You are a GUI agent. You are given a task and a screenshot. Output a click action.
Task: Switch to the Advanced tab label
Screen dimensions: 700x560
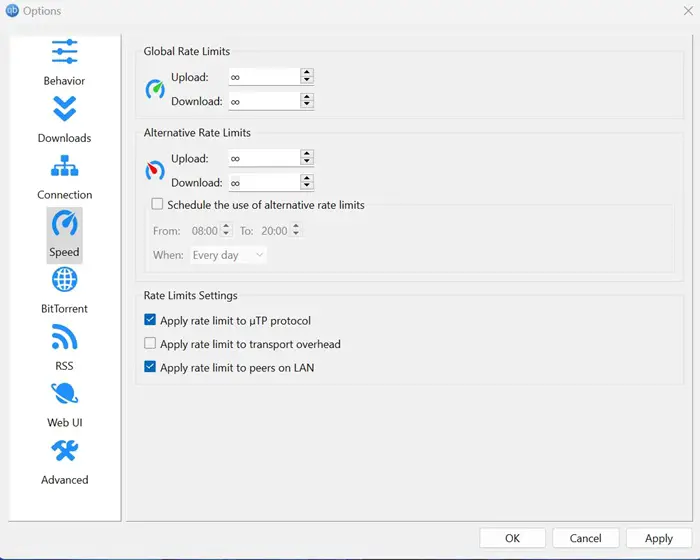[x=65, y=480]
